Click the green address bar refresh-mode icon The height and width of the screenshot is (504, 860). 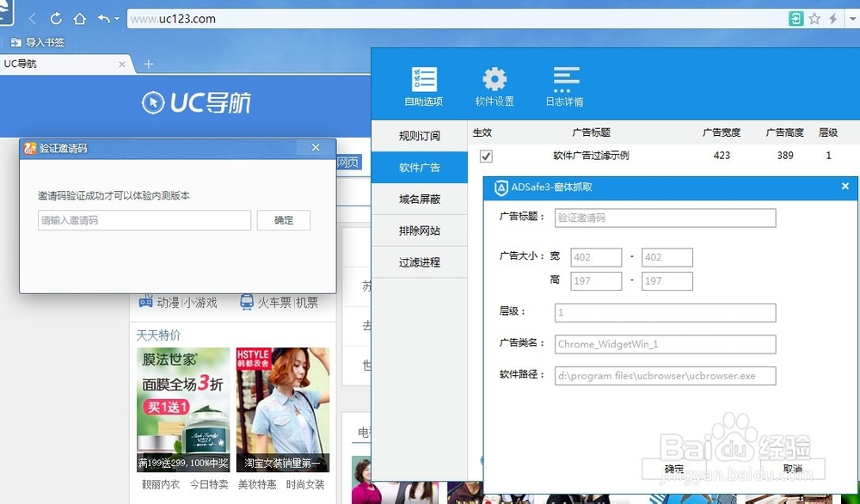click(x=795, y=19)
